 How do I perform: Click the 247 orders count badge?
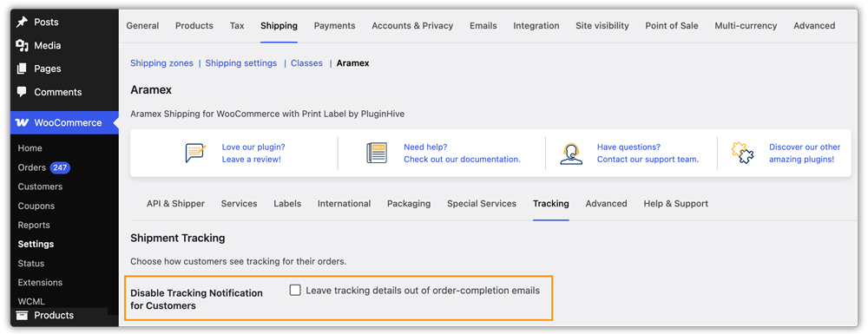point(61,167)
